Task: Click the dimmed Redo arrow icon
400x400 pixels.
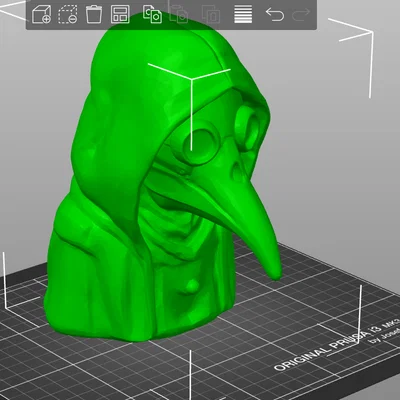Action: coord(301,15)
